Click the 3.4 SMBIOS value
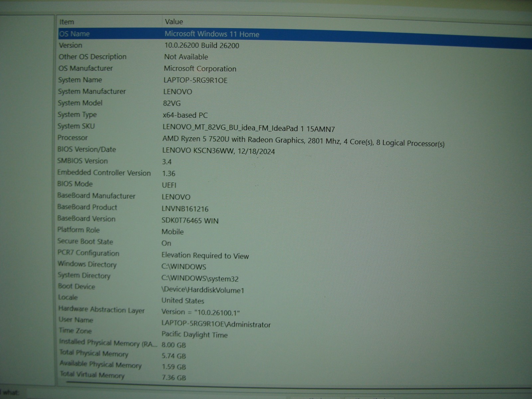The width and height of the screenshot is (532, 399). click(x=167, y=162)
